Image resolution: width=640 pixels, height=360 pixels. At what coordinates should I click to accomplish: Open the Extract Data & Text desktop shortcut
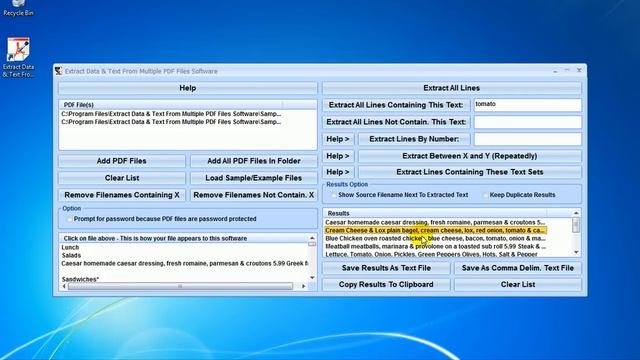tap(18, 58)
